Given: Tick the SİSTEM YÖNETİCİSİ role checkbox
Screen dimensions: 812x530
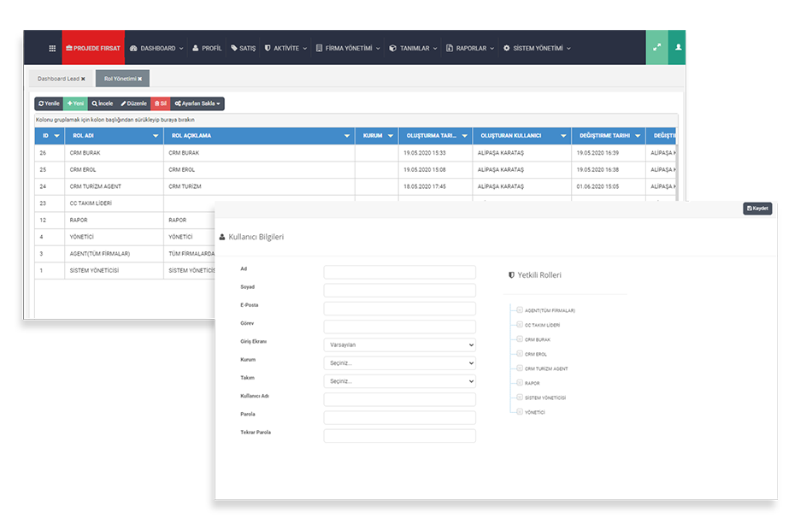Looking at the screenshot, I should [520, 397].
